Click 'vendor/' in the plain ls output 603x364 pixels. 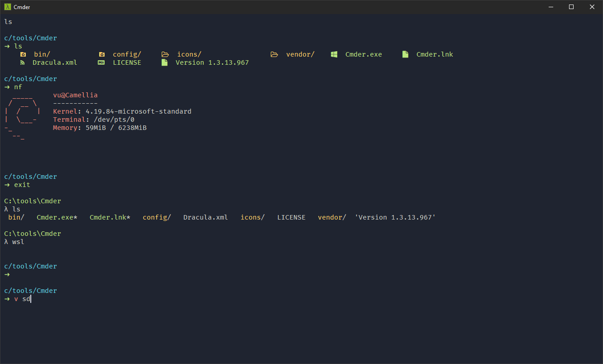(332, 217)
